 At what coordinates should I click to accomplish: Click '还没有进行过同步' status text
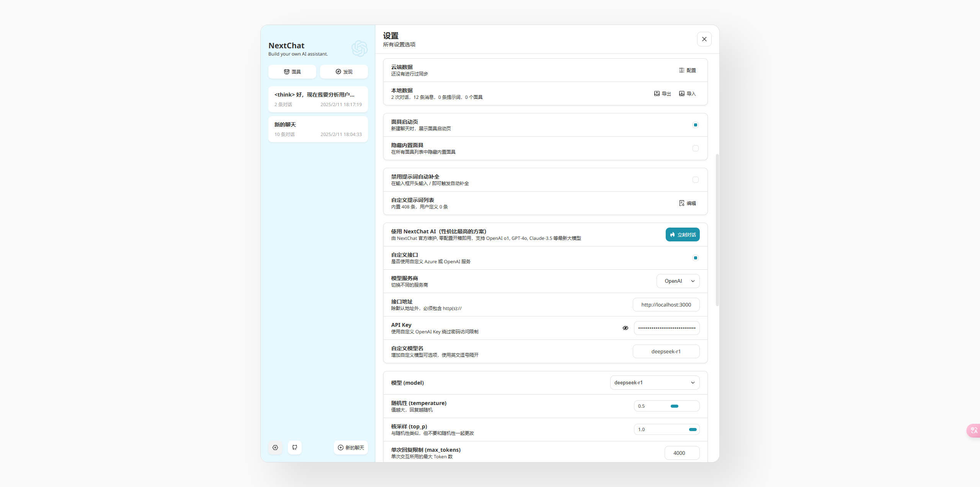pyautogui.click(x=410, y=74)
